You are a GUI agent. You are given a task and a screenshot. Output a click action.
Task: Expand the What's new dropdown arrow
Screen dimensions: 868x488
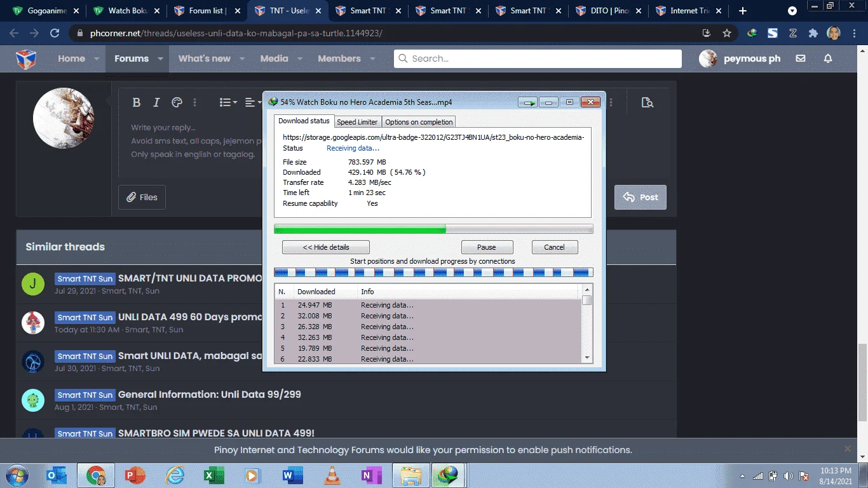tap(242, 58)
